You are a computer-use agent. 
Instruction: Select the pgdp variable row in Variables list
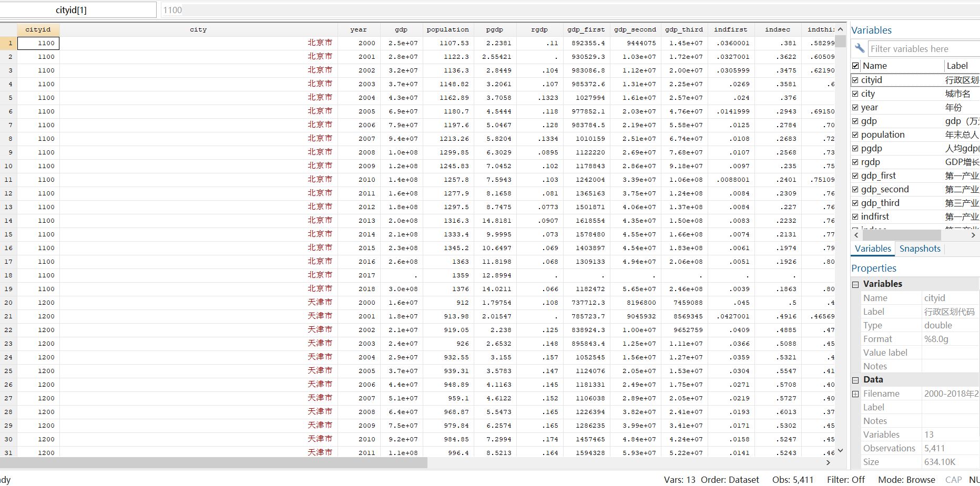click(x=915, y=148)
